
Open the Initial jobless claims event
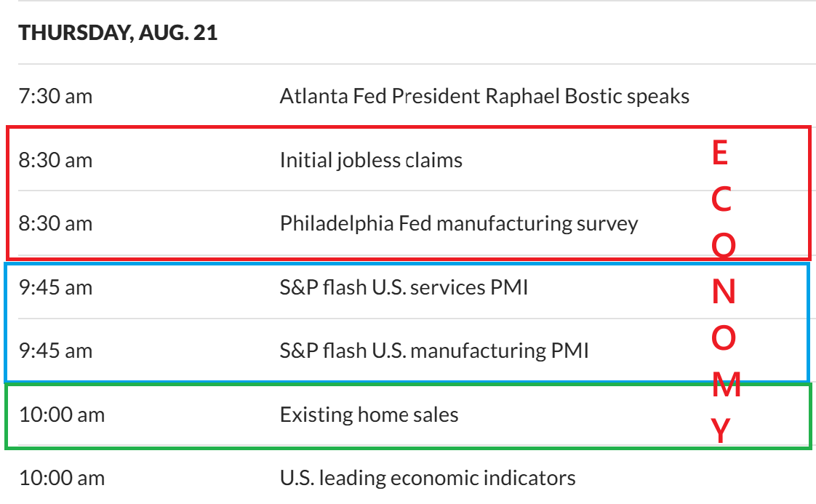tap(371, 160)
